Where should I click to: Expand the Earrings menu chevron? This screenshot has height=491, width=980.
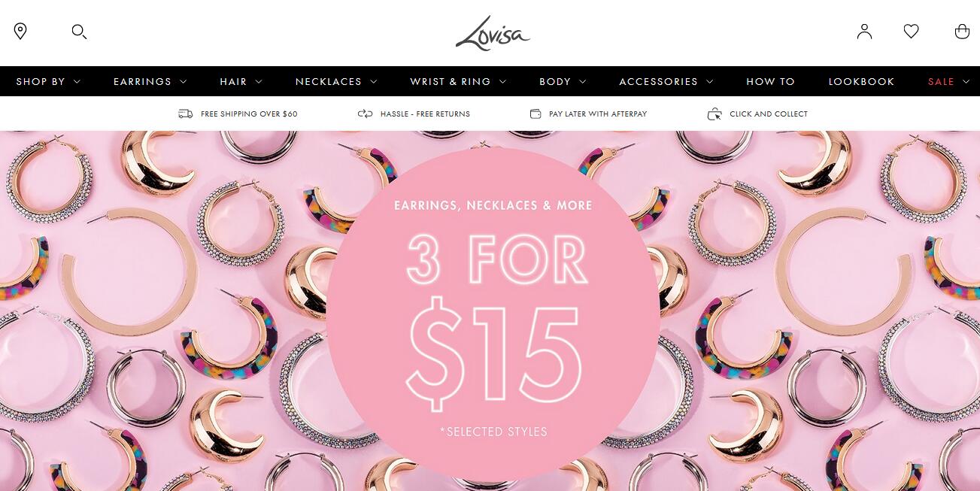183,81
